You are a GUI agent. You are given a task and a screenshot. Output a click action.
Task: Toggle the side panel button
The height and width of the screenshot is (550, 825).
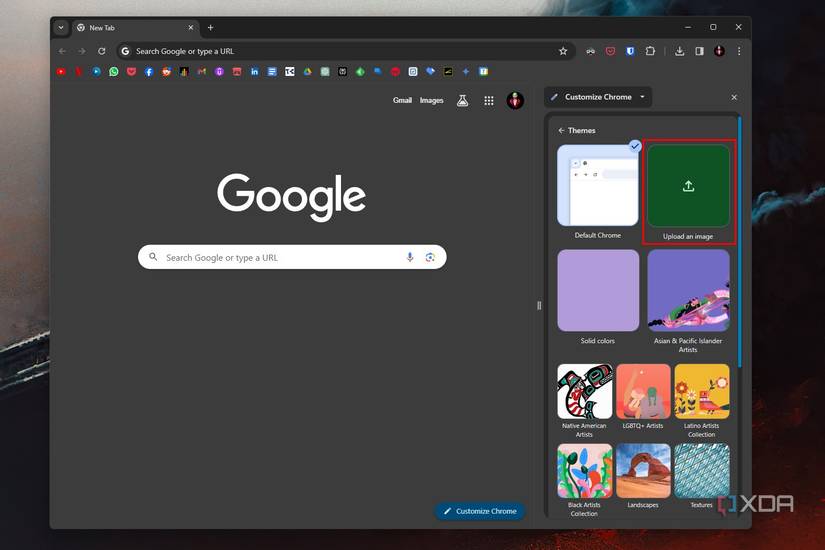[699, 51]
